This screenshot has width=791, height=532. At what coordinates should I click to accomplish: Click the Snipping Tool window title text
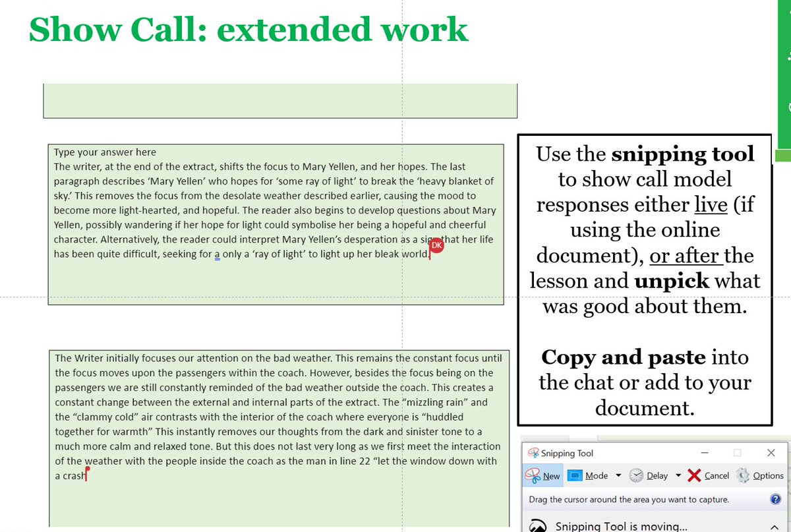click(567, 453)
